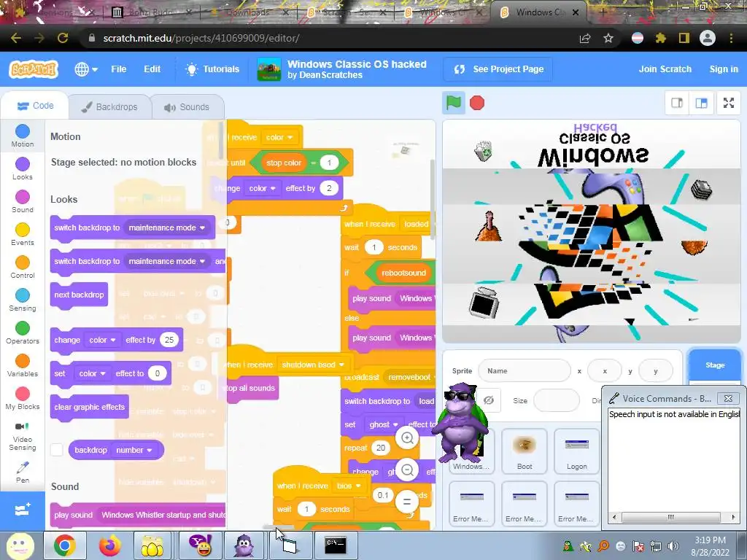
Task: Open color dropdown in change effect block
Action: point(102,340)
